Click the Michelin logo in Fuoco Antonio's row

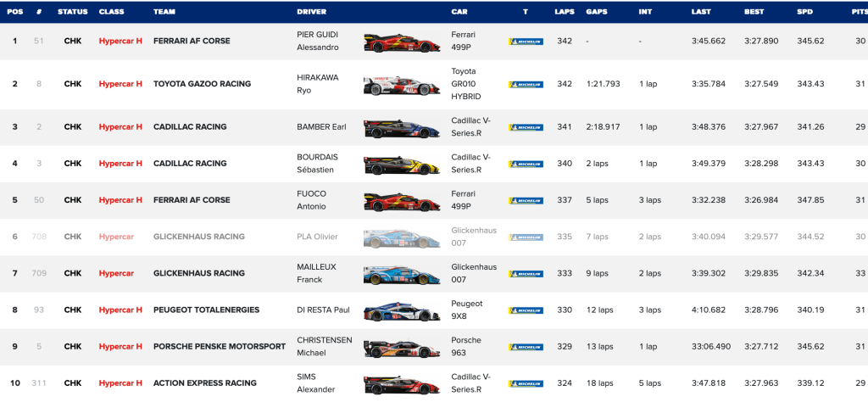(x=526, y=200)
